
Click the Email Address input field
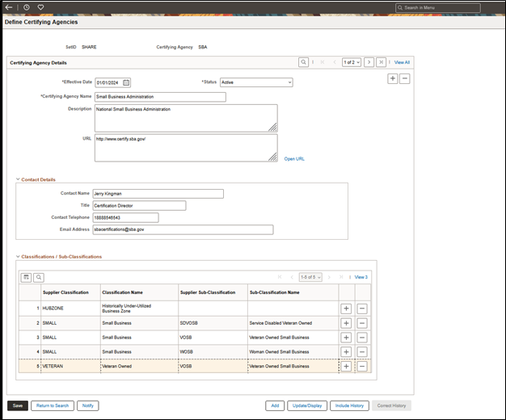[x=183, y=229]
